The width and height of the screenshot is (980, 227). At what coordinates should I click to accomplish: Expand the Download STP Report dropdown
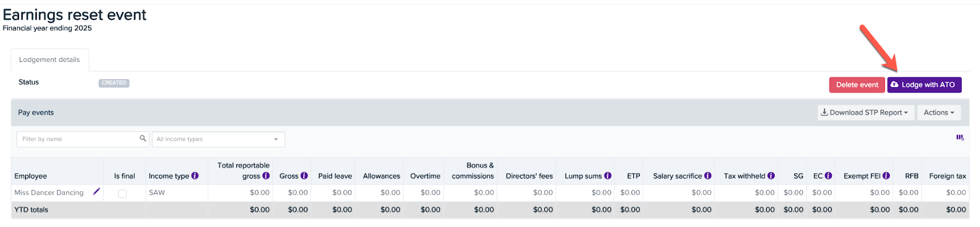coord(865,113)
